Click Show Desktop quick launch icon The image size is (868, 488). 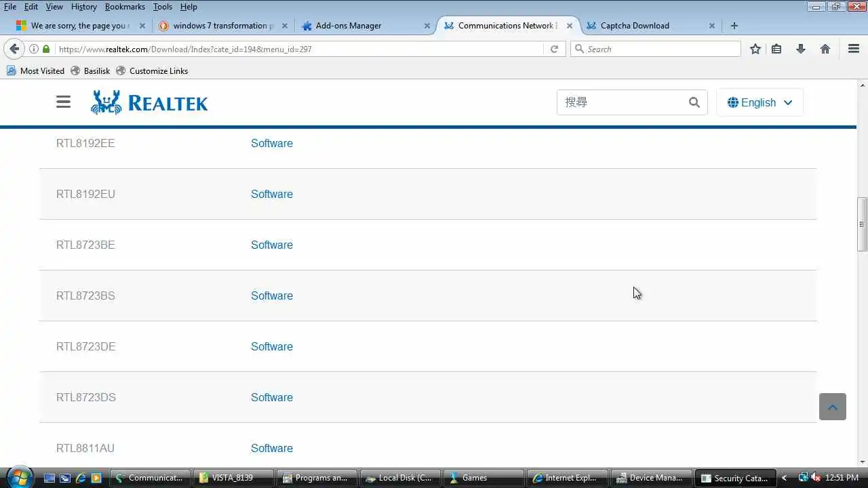coord(50,478)
